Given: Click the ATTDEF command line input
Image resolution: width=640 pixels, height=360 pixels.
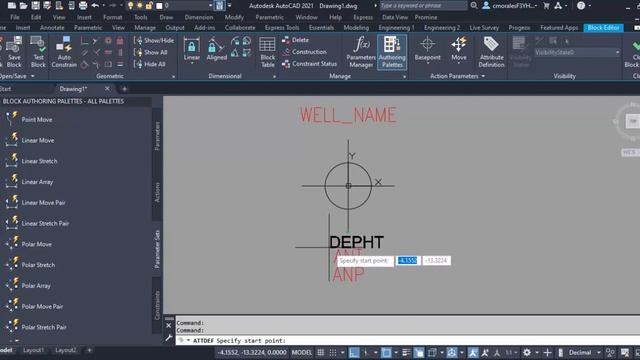Looking at the screenshot, I should 408,340.
